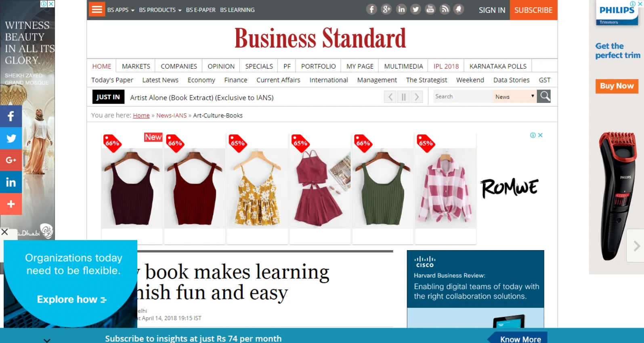Open the Markets tab

136,66
